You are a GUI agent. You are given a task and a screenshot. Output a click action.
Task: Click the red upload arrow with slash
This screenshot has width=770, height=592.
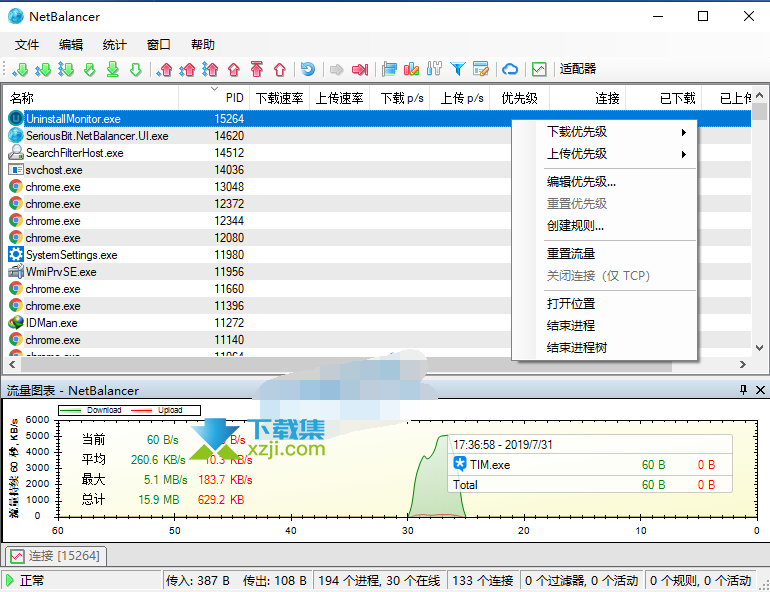click(x=234, y=69)
